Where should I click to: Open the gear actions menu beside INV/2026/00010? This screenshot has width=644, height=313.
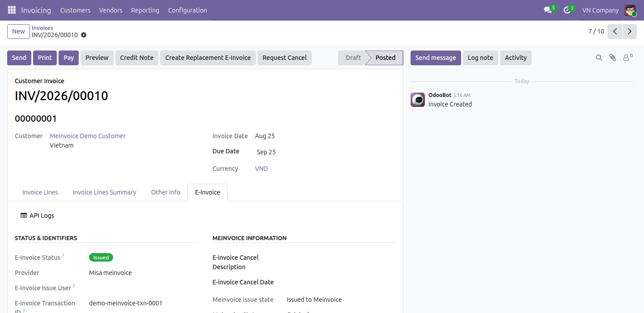(x=84, y=35)
